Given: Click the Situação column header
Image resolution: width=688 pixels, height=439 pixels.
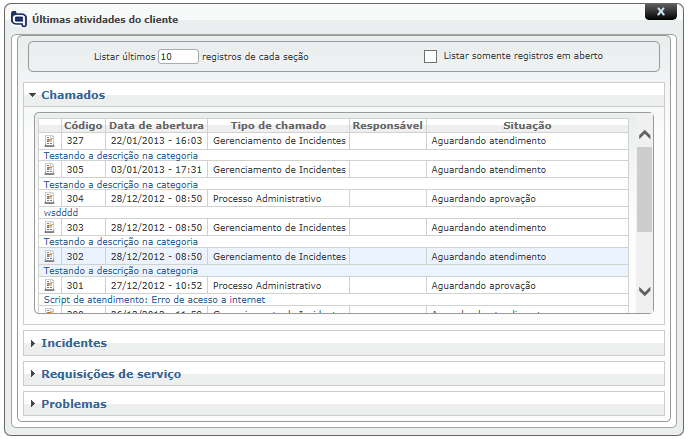Looking at the screenshot, I should (x=527, y=126).
